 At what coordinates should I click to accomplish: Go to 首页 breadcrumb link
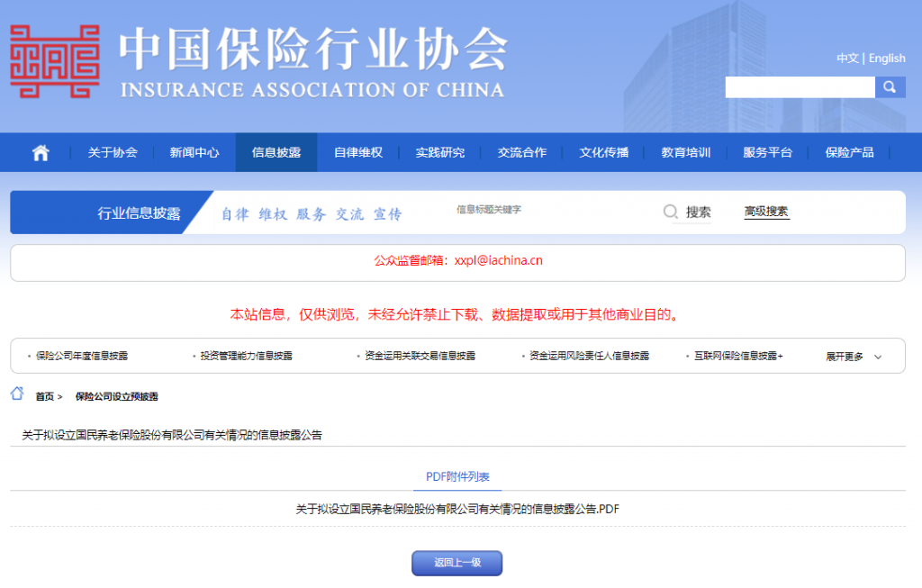click(45, 397)
